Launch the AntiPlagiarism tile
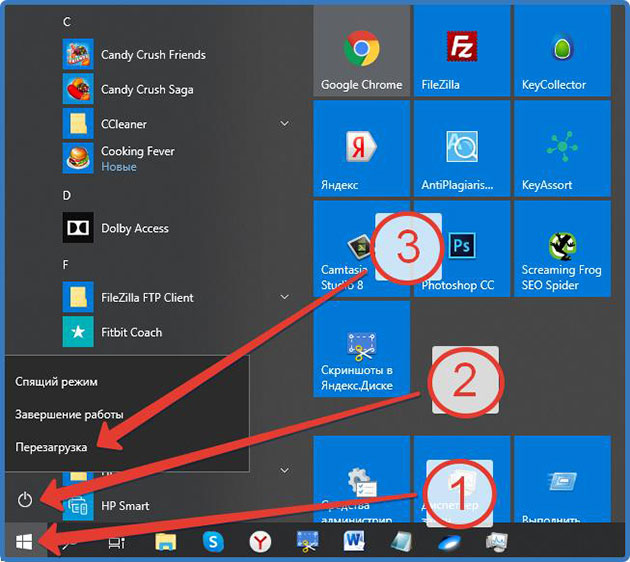This screenshot has height=562, width=630. click(462, 148)
